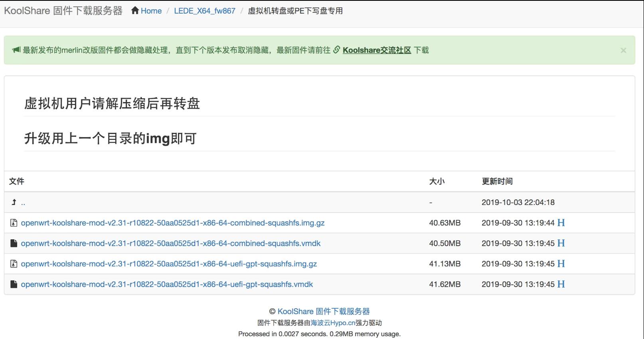This screenshot has height=339, width=644.
Task: Click the footer KoolShare 固件下载服务器 link
Action: (x=323, y=311)
